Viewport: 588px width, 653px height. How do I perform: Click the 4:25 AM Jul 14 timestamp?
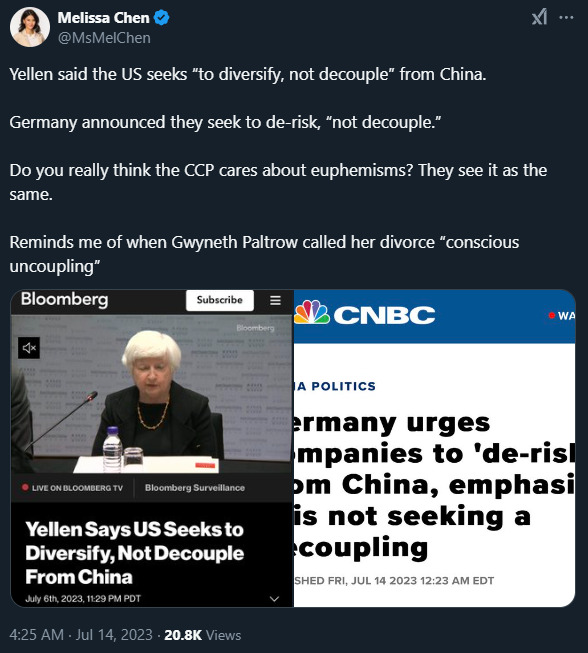(81, 635)
